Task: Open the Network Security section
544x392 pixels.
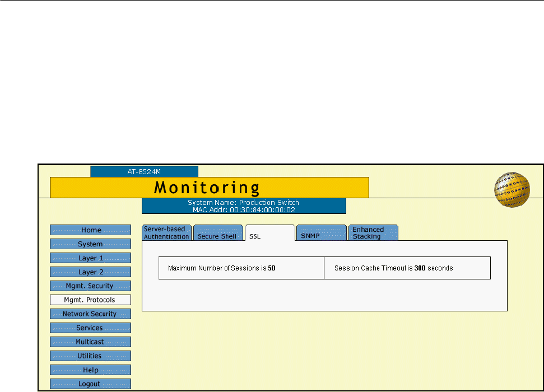Action: [x=90, y=314]
